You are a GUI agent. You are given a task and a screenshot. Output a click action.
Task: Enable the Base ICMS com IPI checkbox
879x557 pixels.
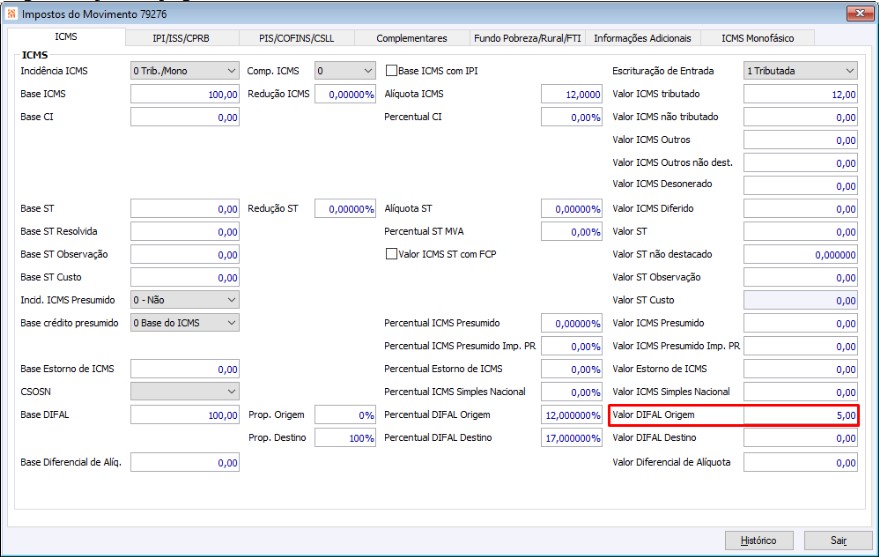391,71
